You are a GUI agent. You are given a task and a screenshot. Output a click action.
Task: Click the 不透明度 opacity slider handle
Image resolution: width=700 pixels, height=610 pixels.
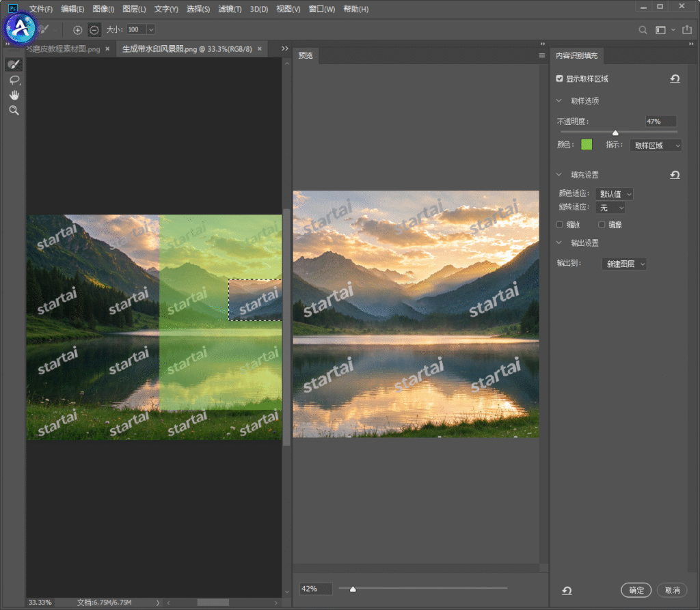(615, 133)
